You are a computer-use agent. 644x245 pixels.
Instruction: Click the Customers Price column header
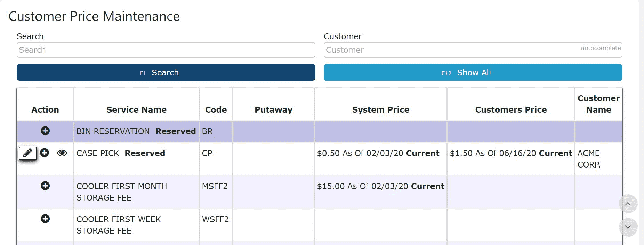[x=511, y=110]
